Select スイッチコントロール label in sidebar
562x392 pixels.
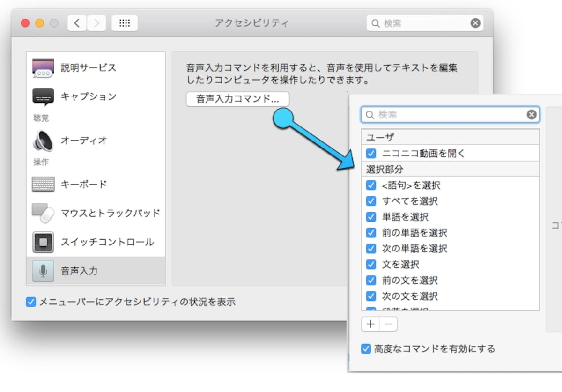107,242
